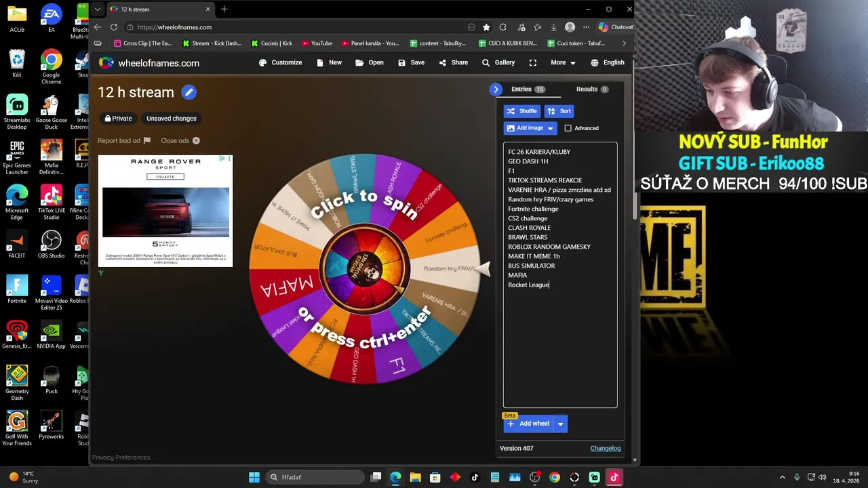Open browser downloads icon

click(x=553, y=27)
